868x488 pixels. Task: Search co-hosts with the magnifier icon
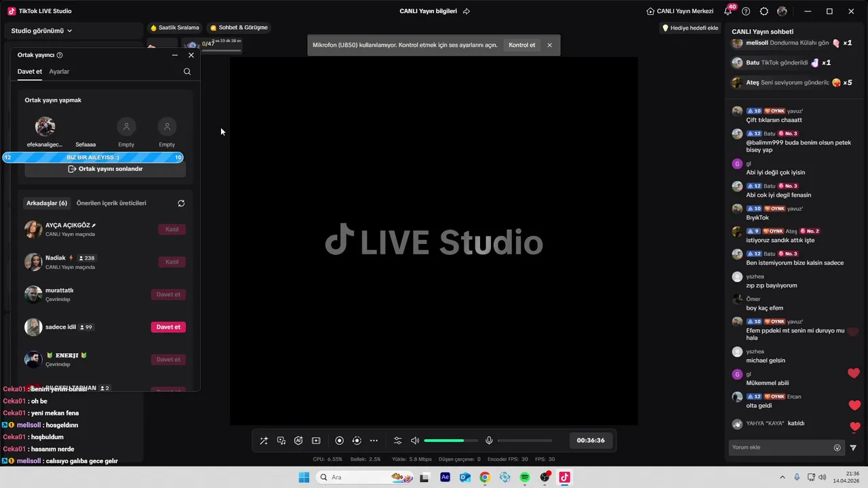click(x=187, y=71)
